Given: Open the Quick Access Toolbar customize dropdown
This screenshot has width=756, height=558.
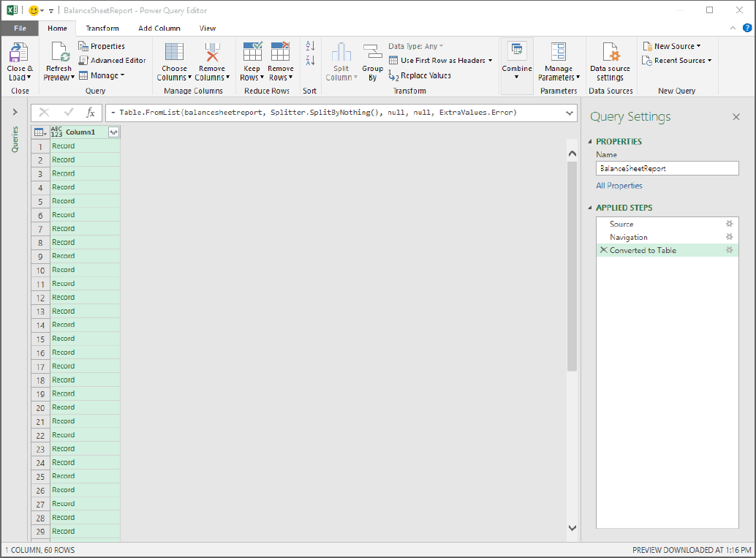Looking at the screenshot, I should [x=51, y=11].
